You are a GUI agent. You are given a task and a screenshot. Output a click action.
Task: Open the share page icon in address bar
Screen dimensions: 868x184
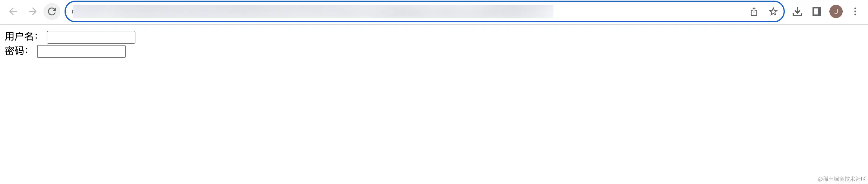(754, 12)
